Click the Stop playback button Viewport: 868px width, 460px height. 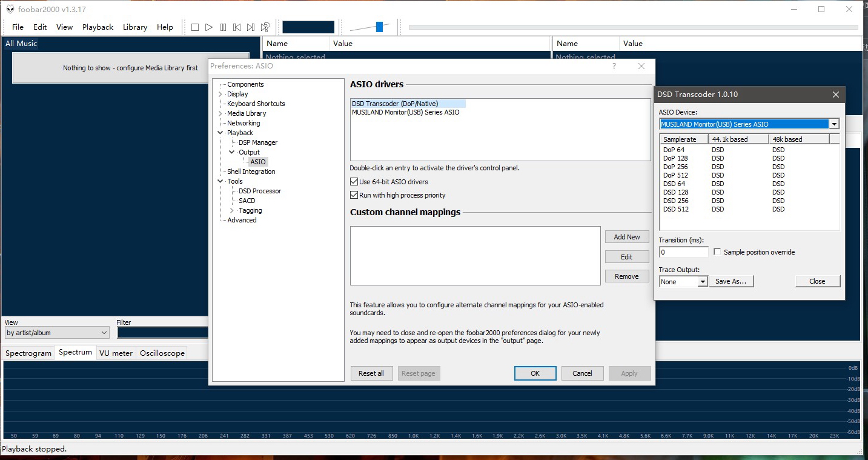tap(195, 27)
